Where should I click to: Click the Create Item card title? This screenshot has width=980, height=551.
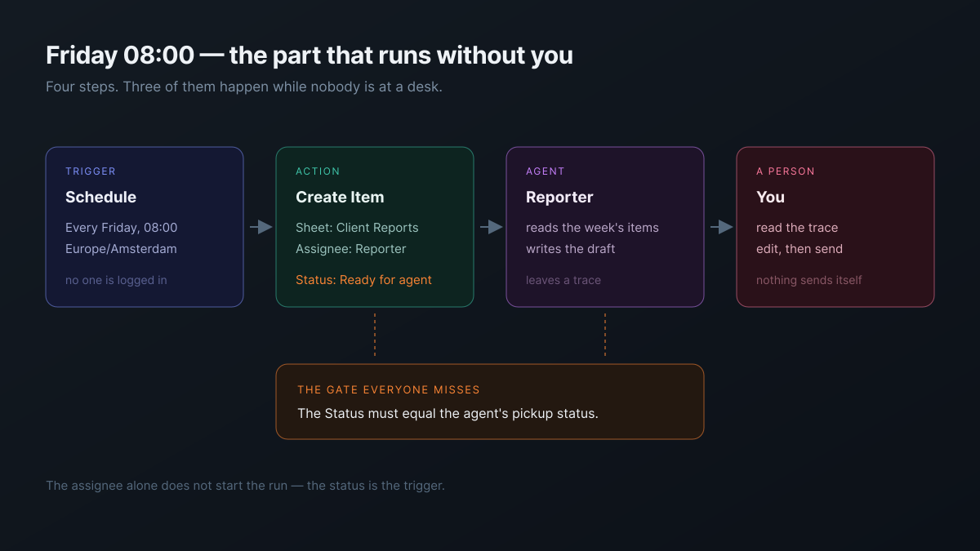pos(340,197)
